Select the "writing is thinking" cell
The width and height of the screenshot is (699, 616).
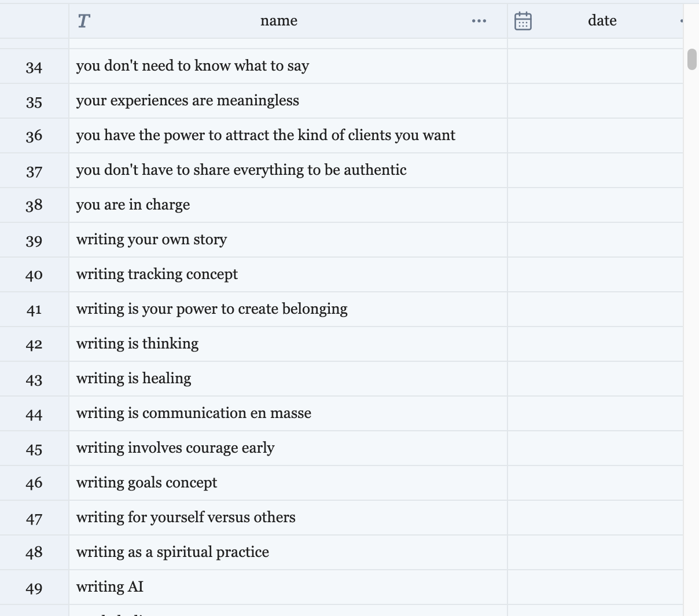(x=137, y=344)
